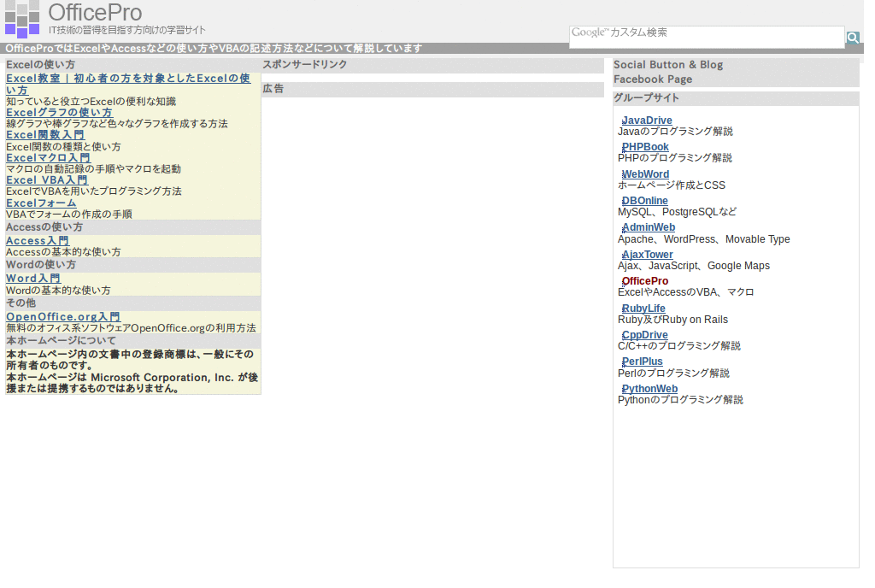Click the IT技術の習得 tagline under logo
This screenshot has width=875, height=588.
[126, 30]
